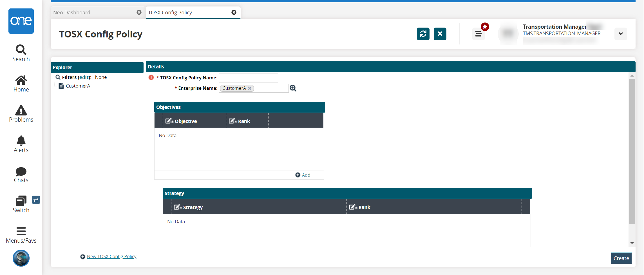644x275 pixels.
Task: Open the Chats bubble icon
Action: tap(21, 171)
